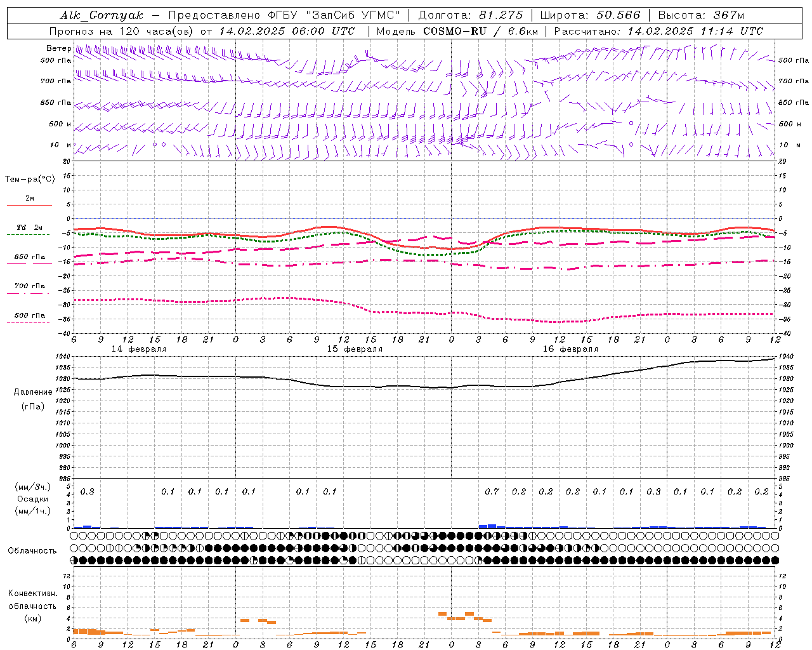Select the Тем-ра(°C) temperature panel label

click(x=30, y=180)
